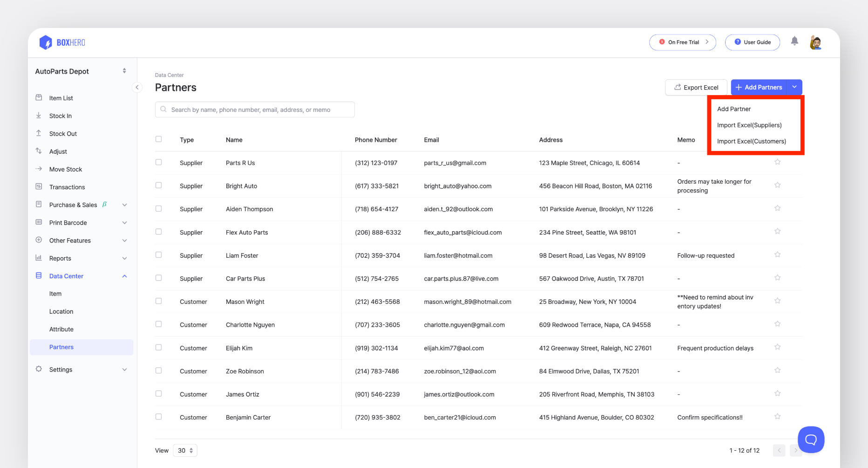Focus the partner search field
The width and height of the screenshot is (868, 468).
coord(255,110)
